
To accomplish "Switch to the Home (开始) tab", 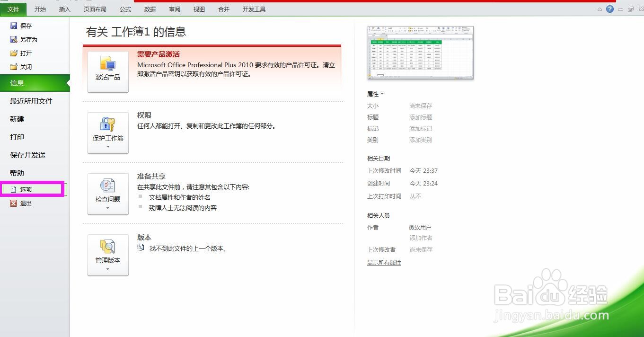I will coord(40,9).
